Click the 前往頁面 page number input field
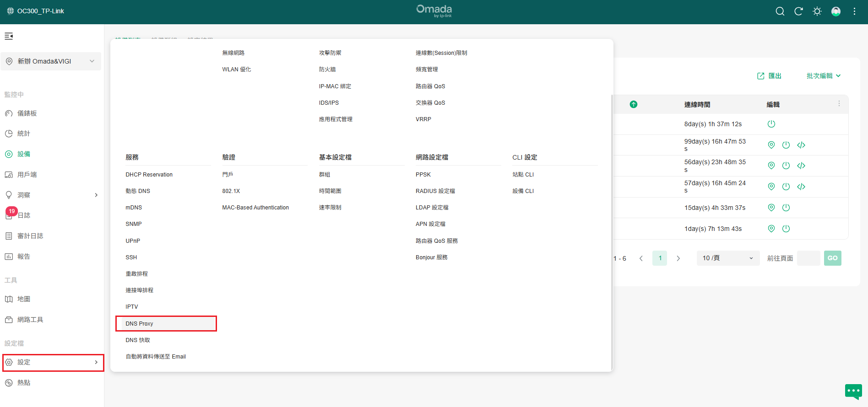This screenshot has width=868, height=407. 808,258
